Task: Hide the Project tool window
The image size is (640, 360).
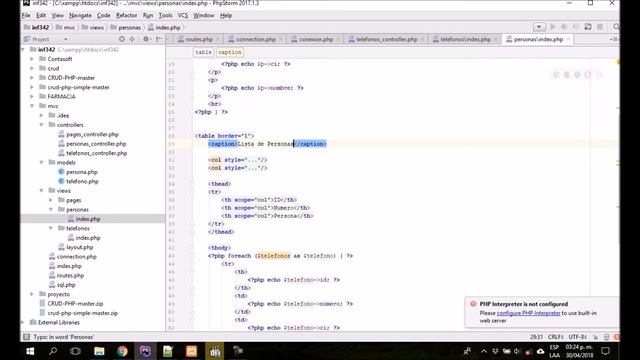Action: coord(159,39)
